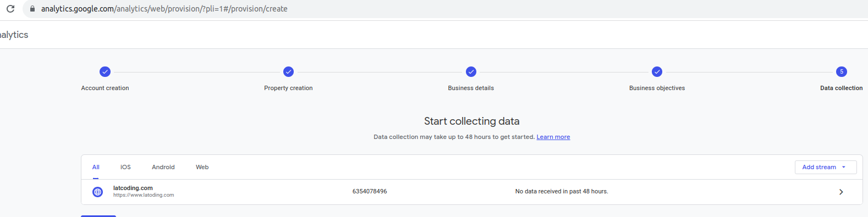Open the latcoding.com stream name

point(133,188)
